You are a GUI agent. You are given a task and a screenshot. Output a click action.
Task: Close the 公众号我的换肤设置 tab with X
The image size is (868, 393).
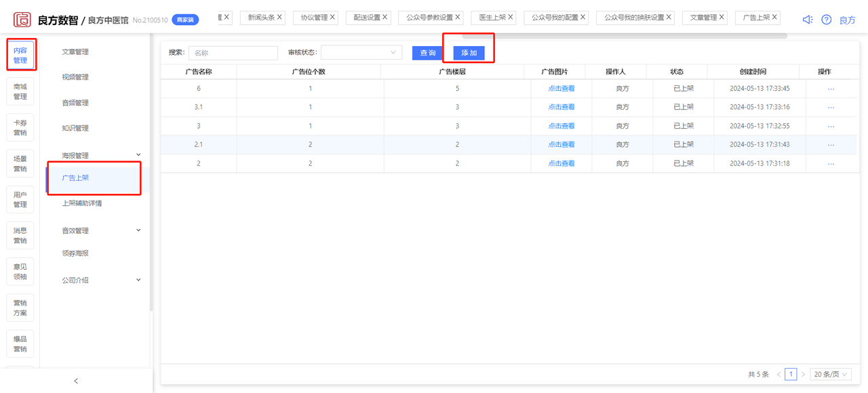(669, 17)
